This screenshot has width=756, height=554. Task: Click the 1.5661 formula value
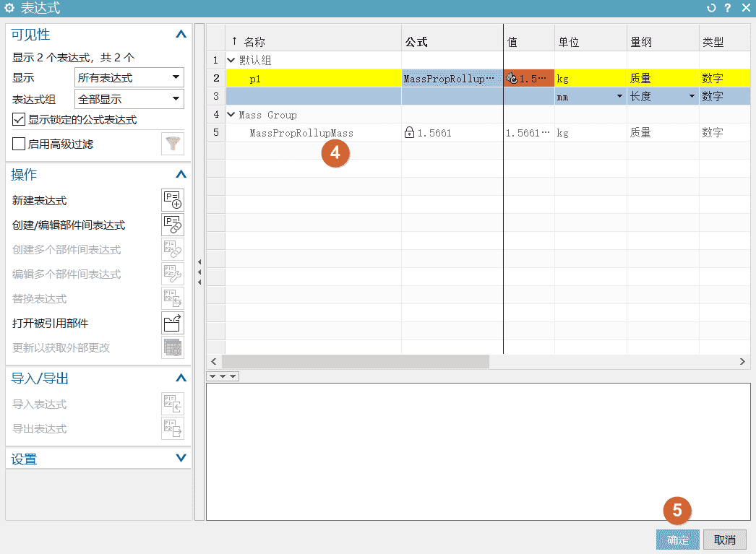[x=434, y=133]
